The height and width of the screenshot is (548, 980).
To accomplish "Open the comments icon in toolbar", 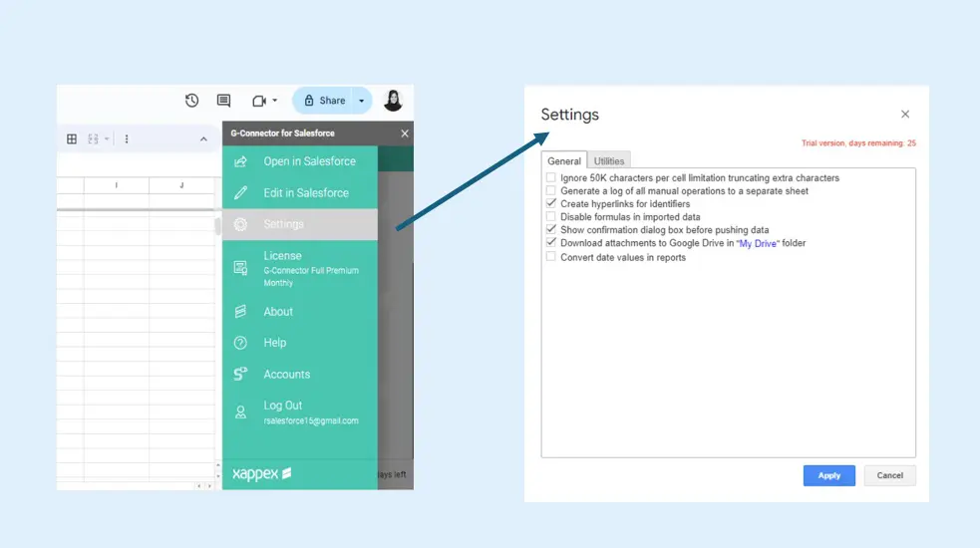I will (223, 101).
